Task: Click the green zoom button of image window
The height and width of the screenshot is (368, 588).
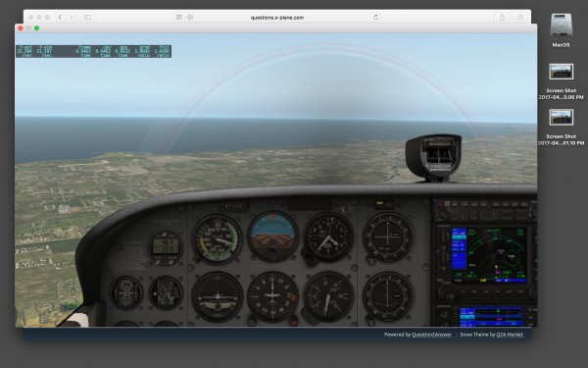Action: tap(37, 28)
